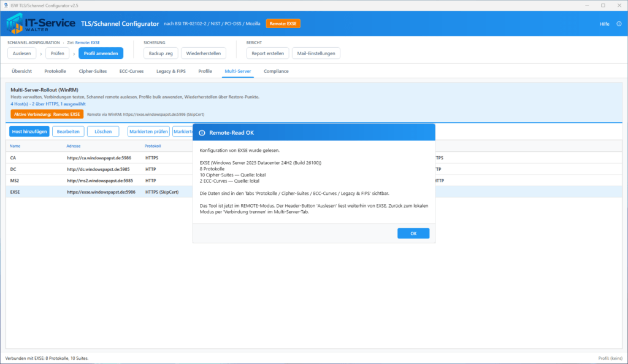Click address https://exse.windowspapst.de:5986 in EXSE row
This screenshot has height=364, width=628.
(101, 192)
